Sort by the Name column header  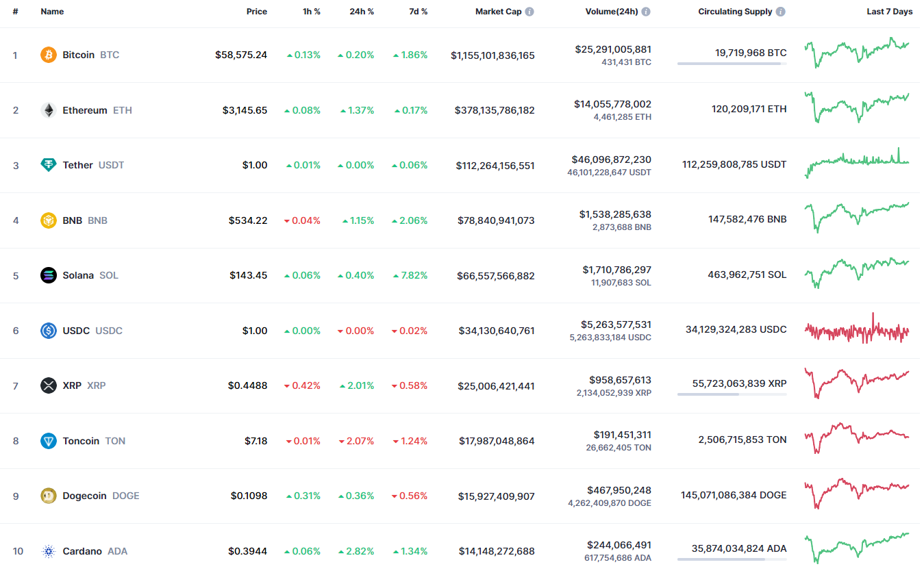tap(51, 12)
